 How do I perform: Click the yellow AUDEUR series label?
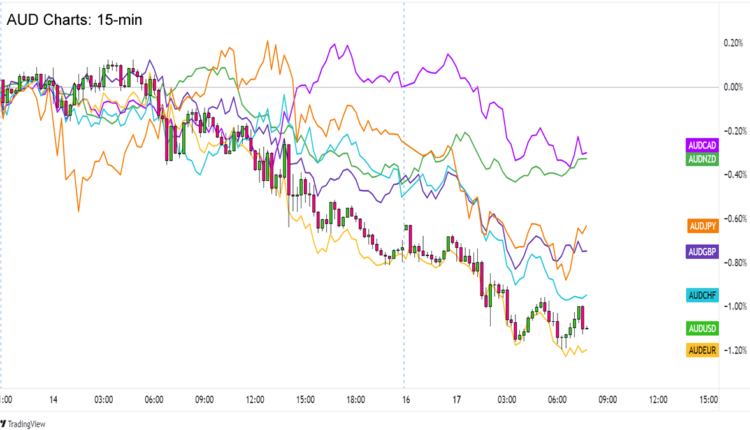pos(701,350)
